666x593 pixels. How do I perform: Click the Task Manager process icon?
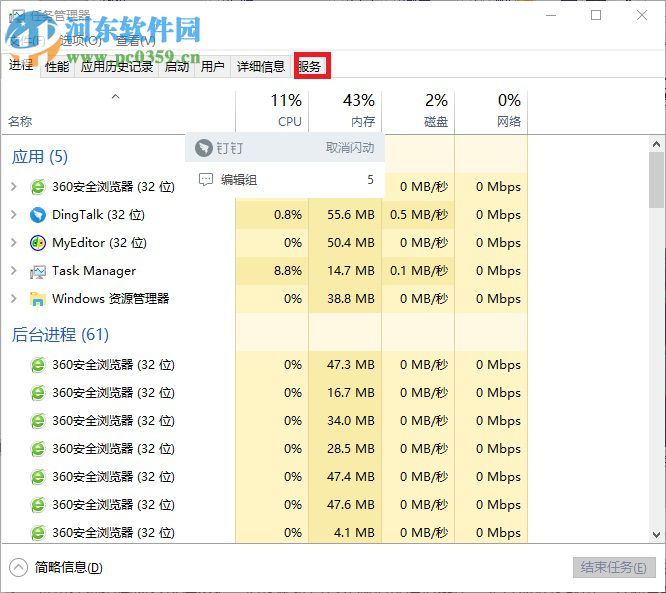(x=38, y=271)
